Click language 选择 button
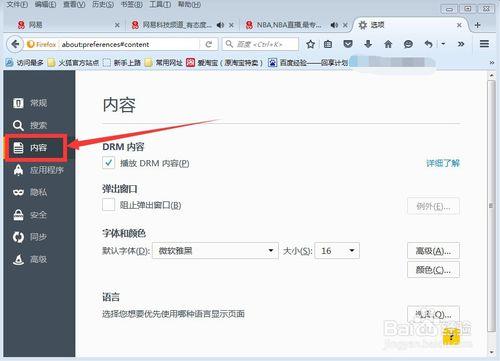 (x=433, y=314)
